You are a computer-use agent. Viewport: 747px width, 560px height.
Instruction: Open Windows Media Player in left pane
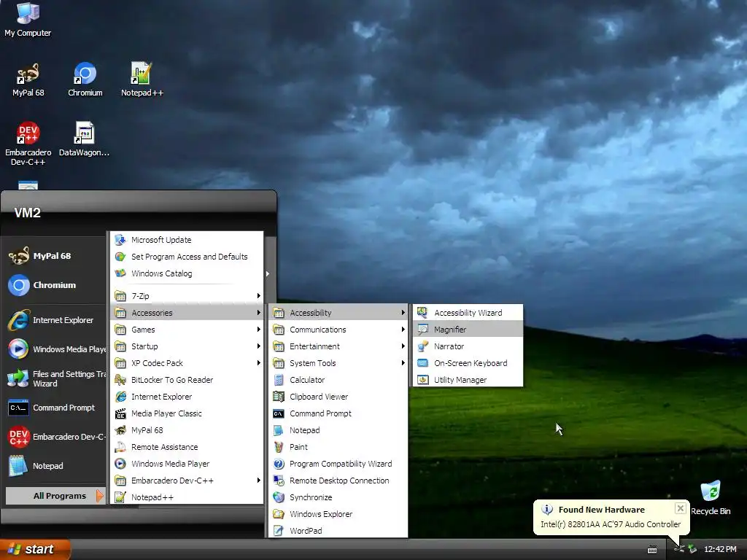tap(55, 349)
